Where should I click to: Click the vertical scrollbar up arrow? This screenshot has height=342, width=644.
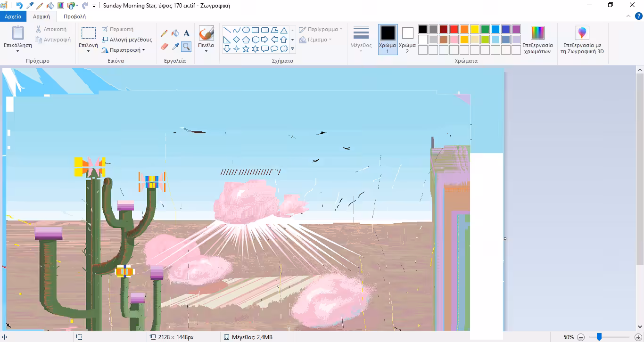640,70
